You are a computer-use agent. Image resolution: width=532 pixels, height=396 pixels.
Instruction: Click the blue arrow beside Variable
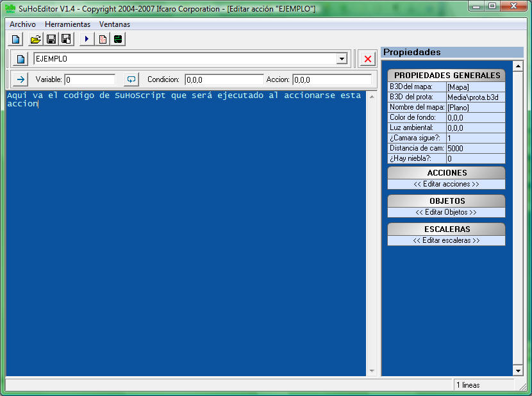tap(21, 79)
